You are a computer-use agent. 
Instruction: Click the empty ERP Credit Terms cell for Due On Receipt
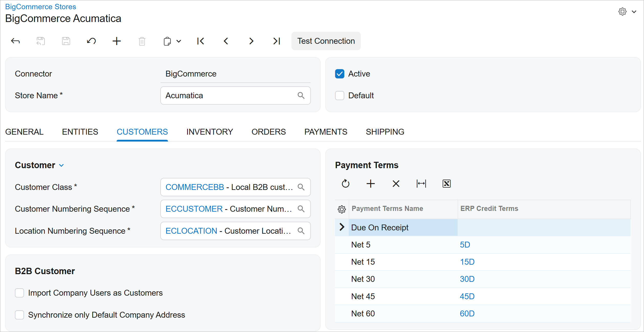[544, 227]
